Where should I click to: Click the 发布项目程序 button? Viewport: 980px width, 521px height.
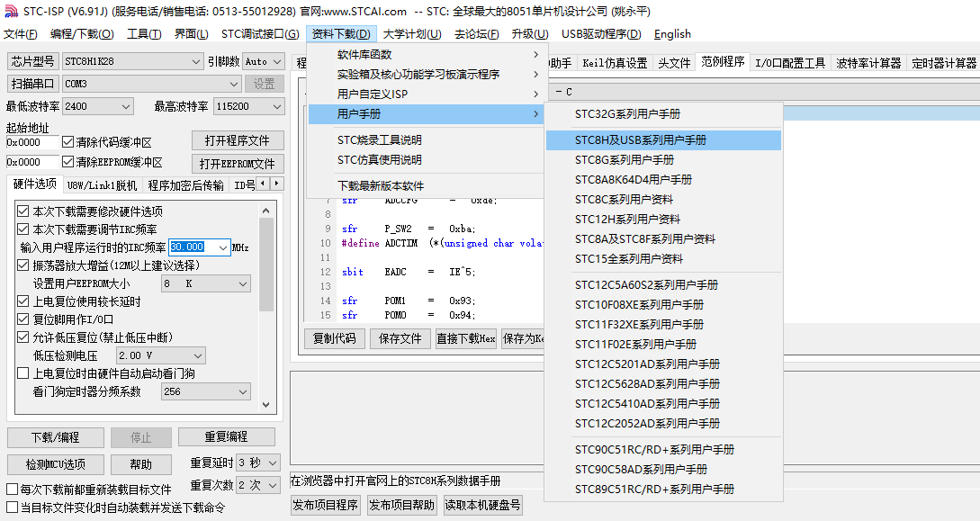pos(325,505)
